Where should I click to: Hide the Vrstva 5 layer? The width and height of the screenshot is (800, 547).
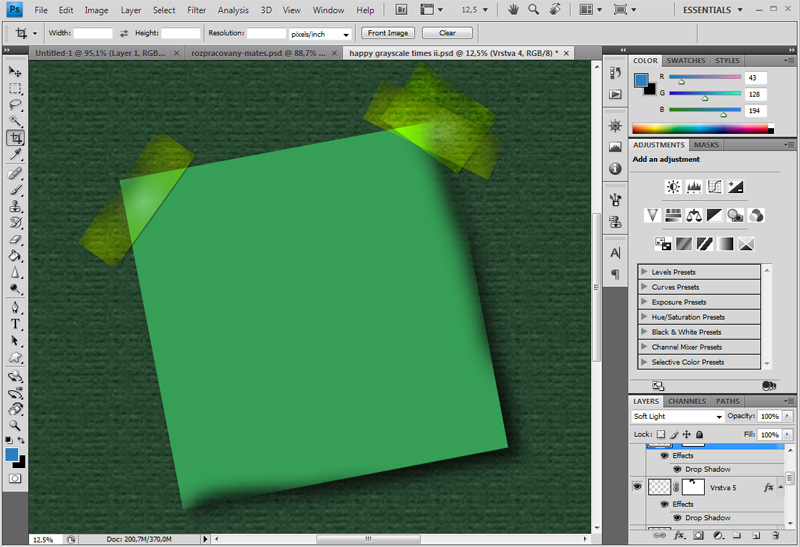[636, 487]
